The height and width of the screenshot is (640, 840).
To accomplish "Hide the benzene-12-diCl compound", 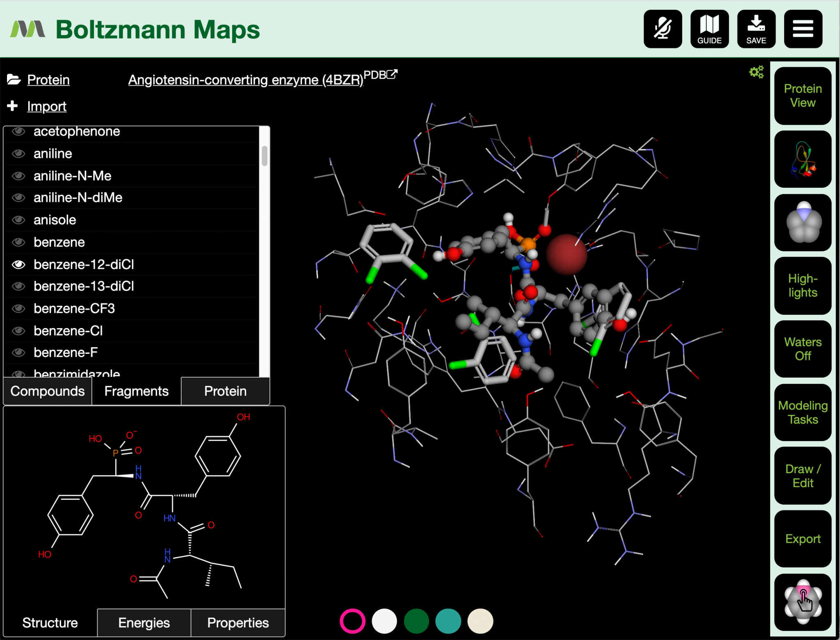I will click(x=18, y=264).
